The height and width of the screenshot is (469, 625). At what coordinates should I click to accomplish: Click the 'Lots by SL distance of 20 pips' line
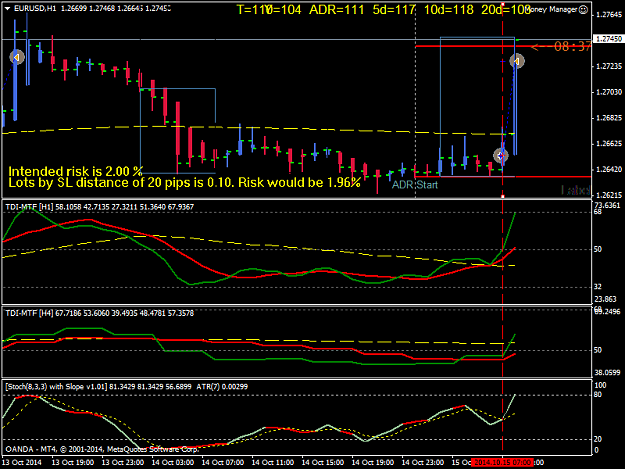point(185,182)
